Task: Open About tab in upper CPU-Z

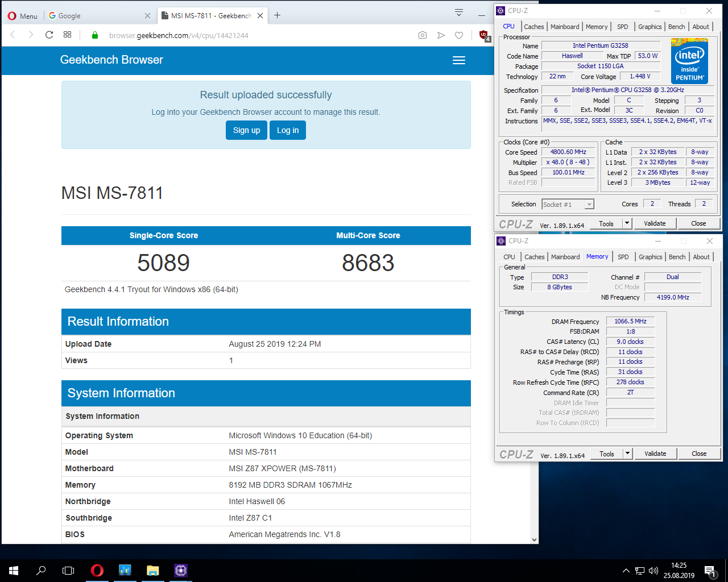Action: click(701, 27)
